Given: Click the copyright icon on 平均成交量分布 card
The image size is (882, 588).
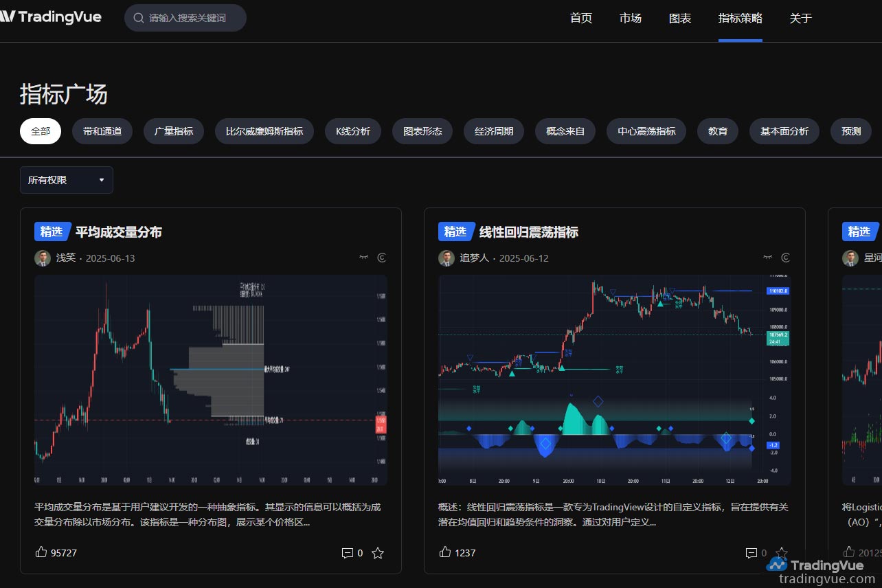Looking at the screenshot, I should (382, 258).
